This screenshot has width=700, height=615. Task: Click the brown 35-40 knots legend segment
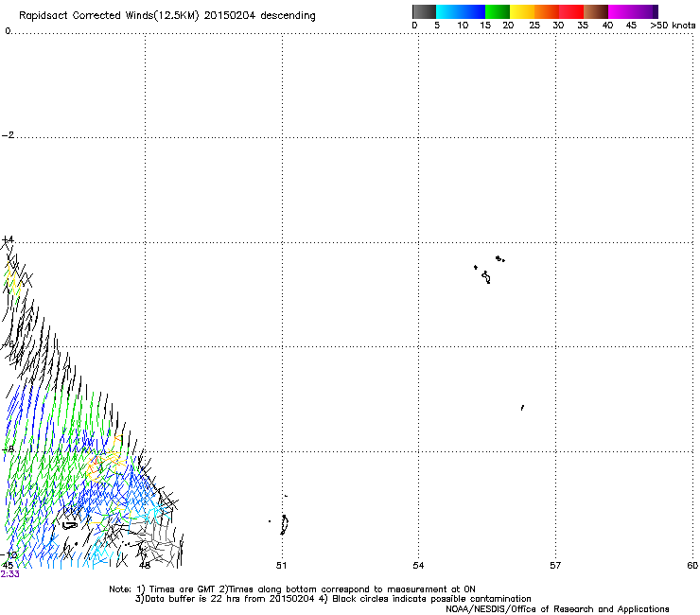tap(596, 11)
